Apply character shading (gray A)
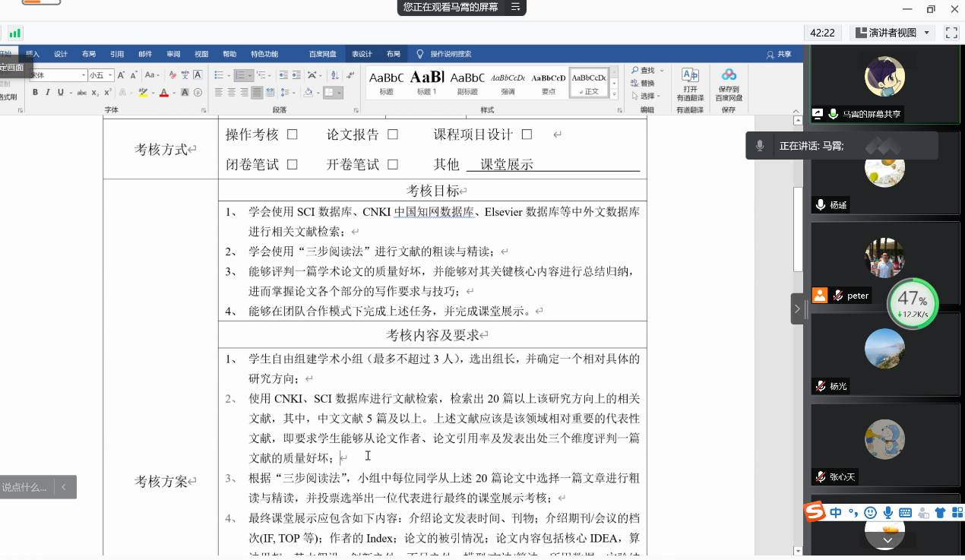 click(x=185, y=93)
